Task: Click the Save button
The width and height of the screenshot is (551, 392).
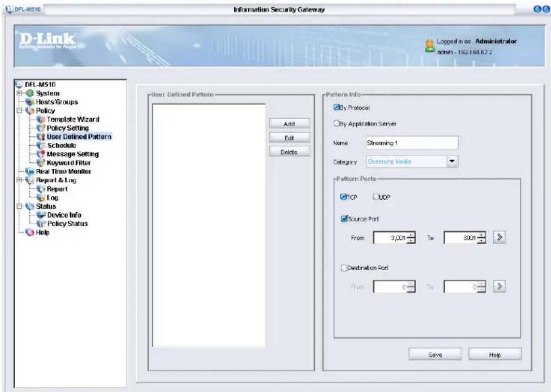Action: pos(435,354)
